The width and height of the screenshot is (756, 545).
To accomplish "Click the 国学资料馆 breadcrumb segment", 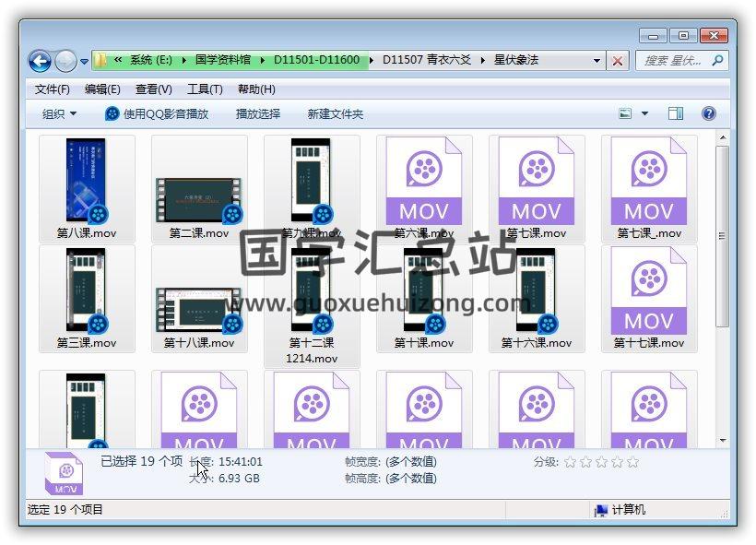I will pyautogui.click(x=222, y=61).
